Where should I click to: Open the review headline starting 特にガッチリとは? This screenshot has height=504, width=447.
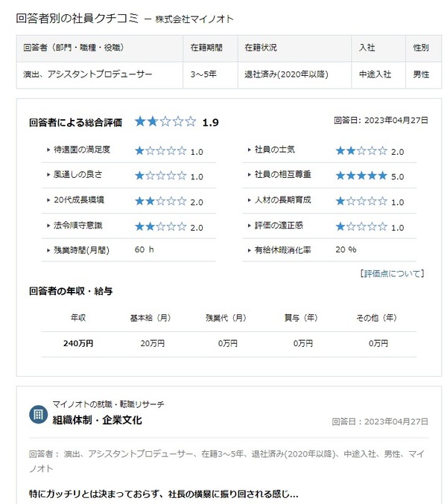pos(164,494)
